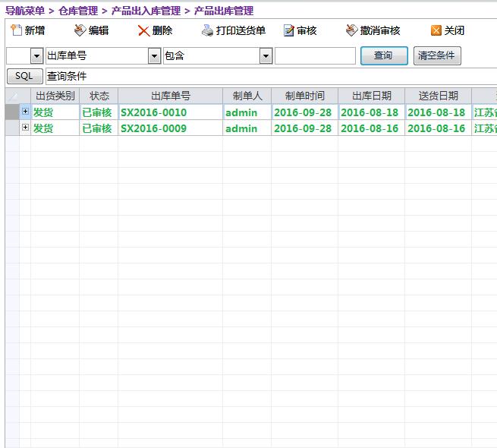Sort by the 出库日期 column header
This screenshot has height=448, width=497.
pos(372,96)
